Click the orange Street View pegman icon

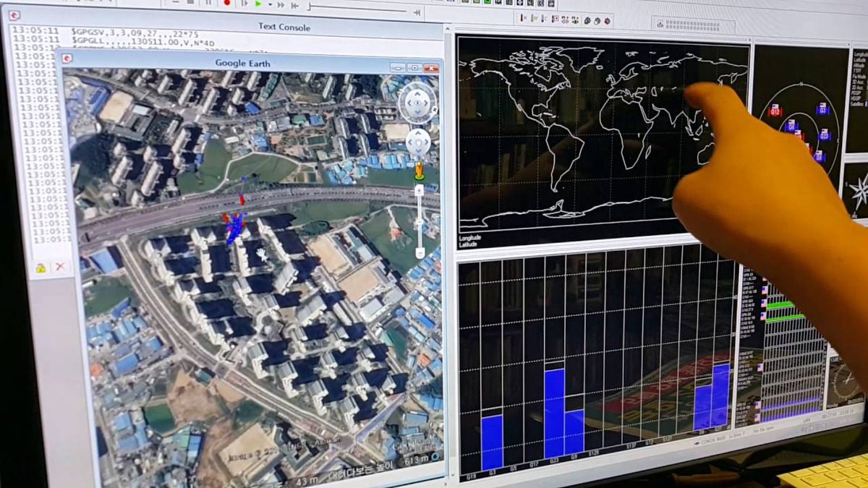coord(418,172)
